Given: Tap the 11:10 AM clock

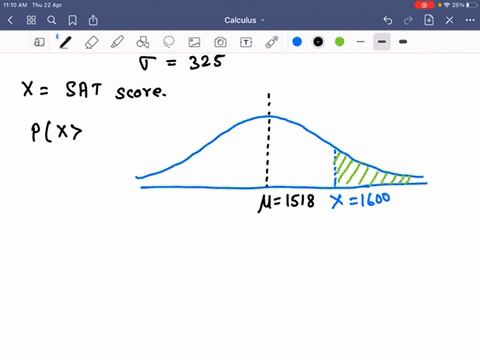Looking at the screenshot, I should [15, 5].
